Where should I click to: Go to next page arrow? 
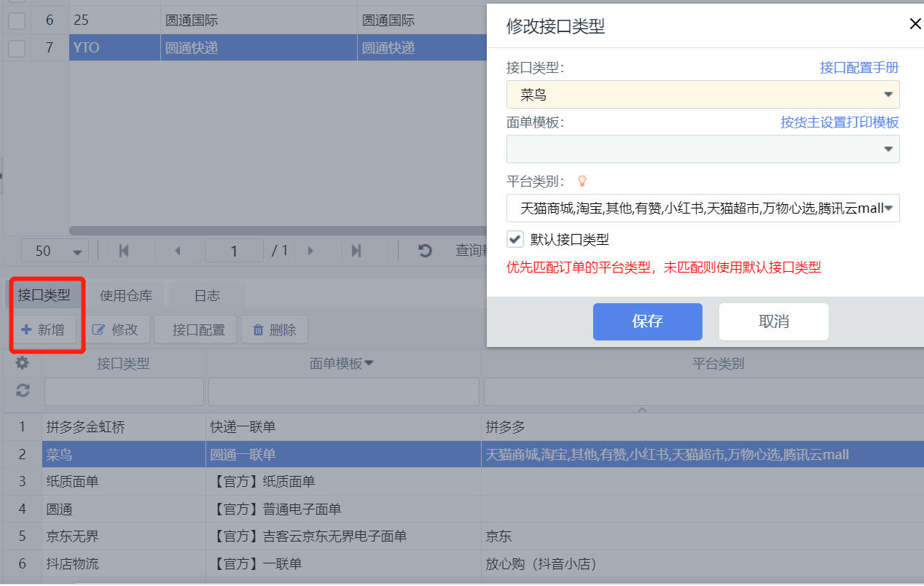pos(310,251)
